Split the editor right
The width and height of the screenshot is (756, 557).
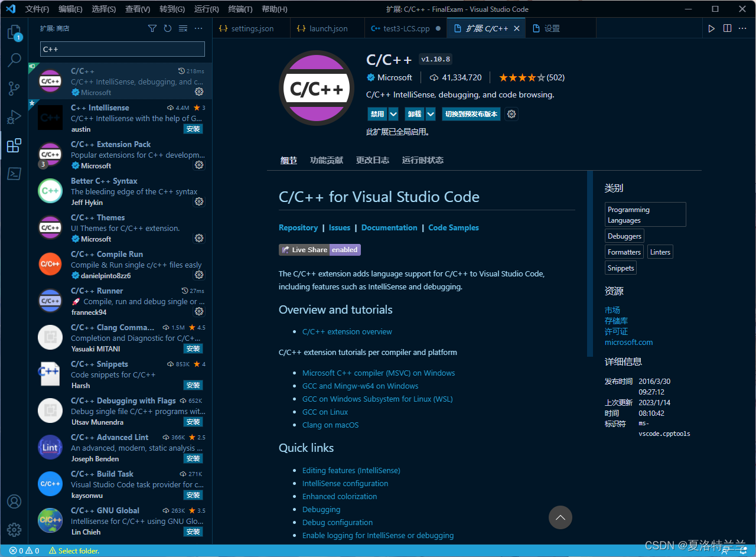pyautogui.click(x=727, y=28)
